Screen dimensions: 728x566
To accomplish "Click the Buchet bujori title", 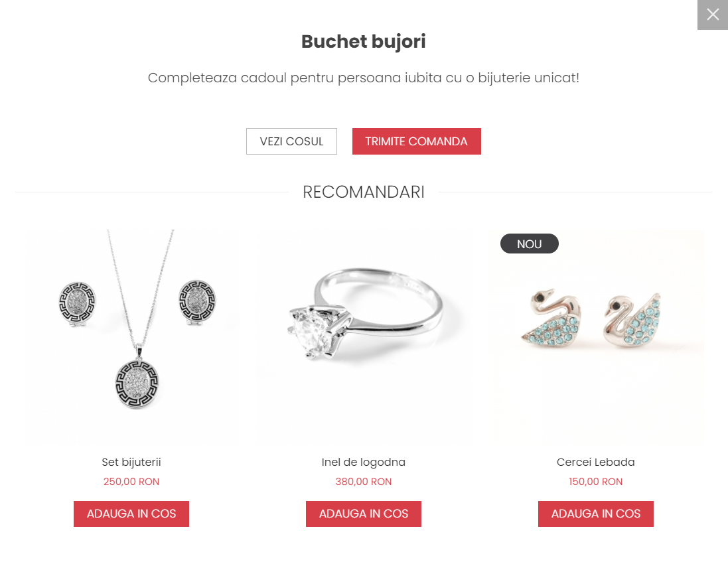I will click(364, 41).
